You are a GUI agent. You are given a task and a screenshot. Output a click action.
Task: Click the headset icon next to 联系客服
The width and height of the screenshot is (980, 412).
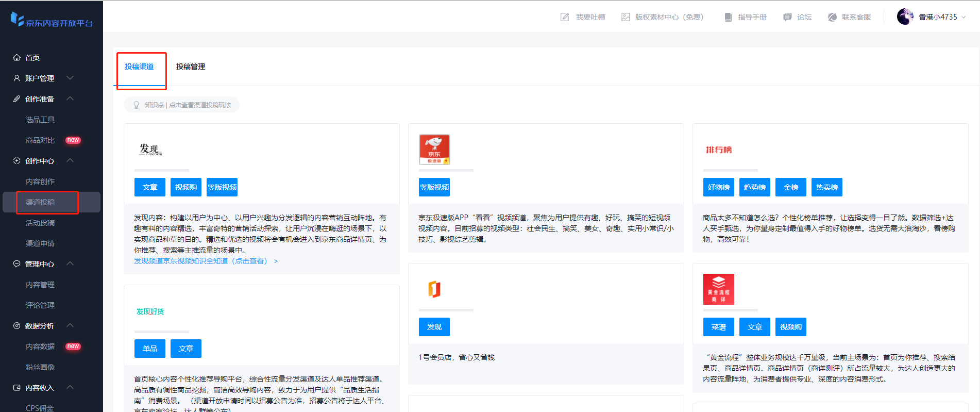click(832, 17)
